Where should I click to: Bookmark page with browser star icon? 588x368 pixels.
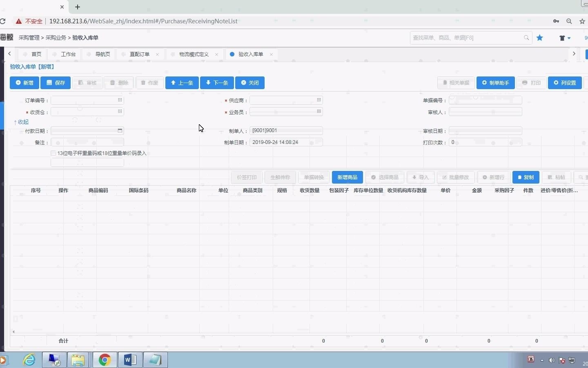click(x=582, y=21)
